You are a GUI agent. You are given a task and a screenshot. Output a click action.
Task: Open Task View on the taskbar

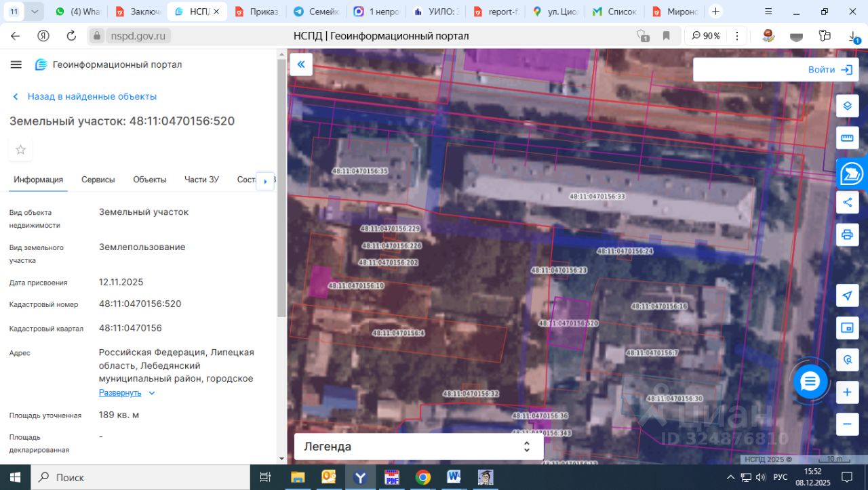click(x=266, y=477)
